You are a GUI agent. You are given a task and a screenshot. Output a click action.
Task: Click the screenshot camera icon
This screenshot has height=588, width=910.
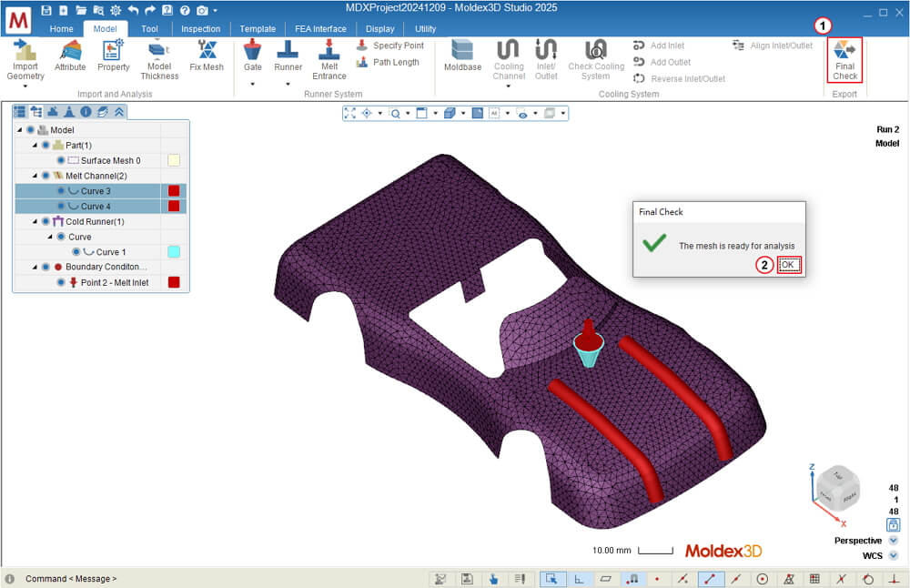(202, 10)
